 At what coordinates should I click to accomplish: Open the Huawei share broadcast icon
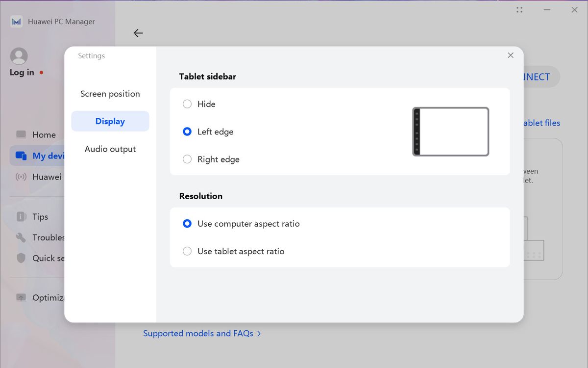click(x=21, y=177)
